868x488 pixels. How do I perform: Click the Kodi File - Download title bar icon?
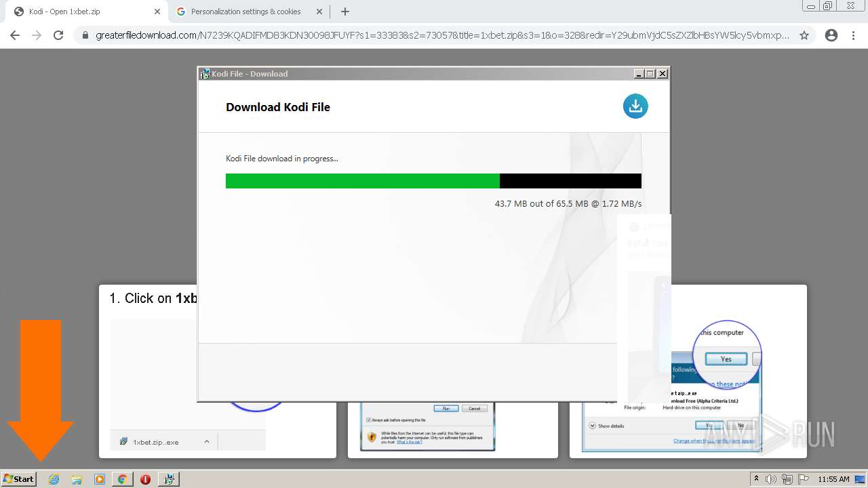[x=205, y=73]
